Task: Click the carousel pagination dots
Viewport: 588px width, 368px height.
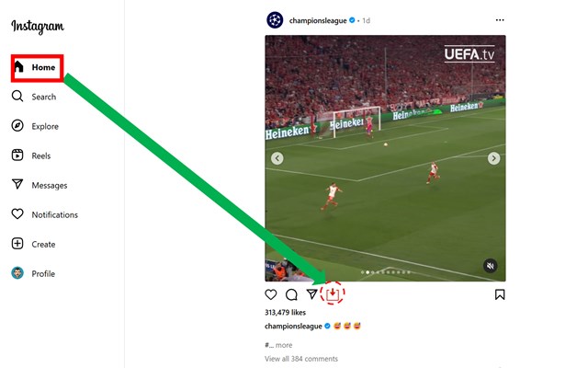Action: coord(386,272)
